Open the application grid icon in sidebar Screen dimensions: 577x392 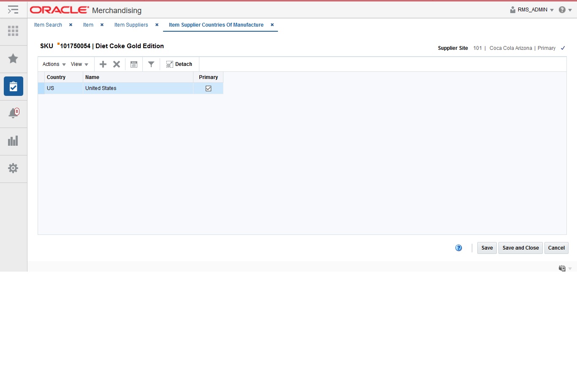13,30
